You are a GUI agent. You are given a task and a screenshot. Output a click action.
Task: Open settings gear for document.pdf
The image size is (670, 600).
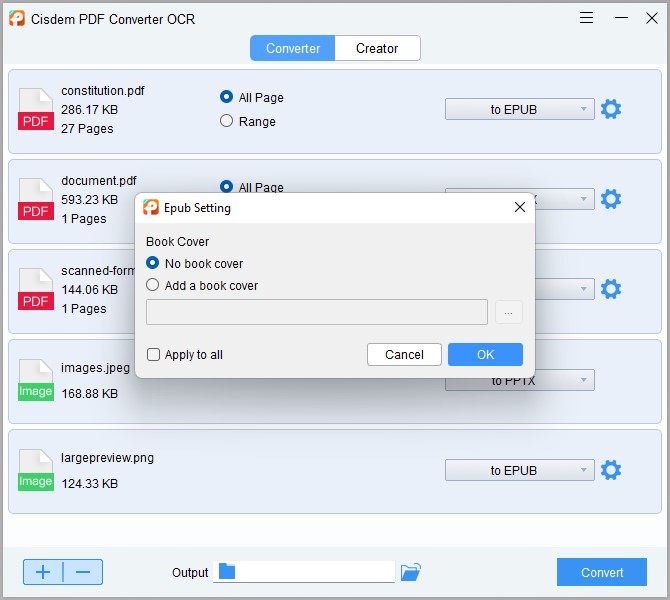[x=611, y=199]
